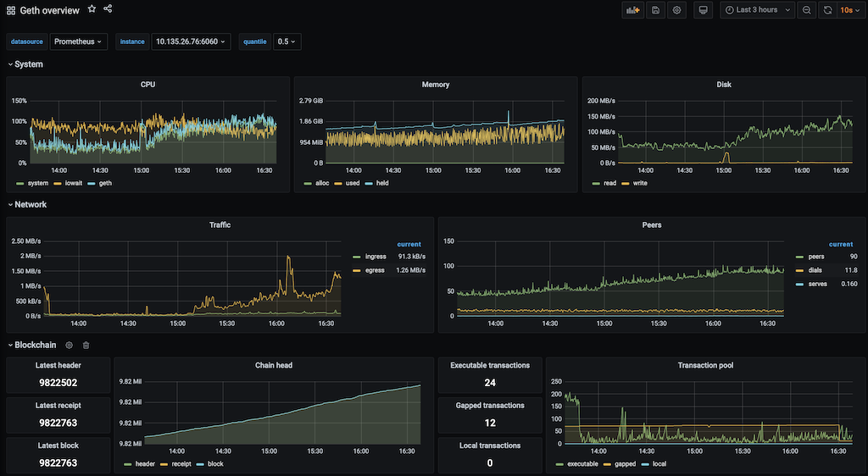868x476 pixels.
Task: Open the CPU panel title menu
Action: (x=147, y=85)
